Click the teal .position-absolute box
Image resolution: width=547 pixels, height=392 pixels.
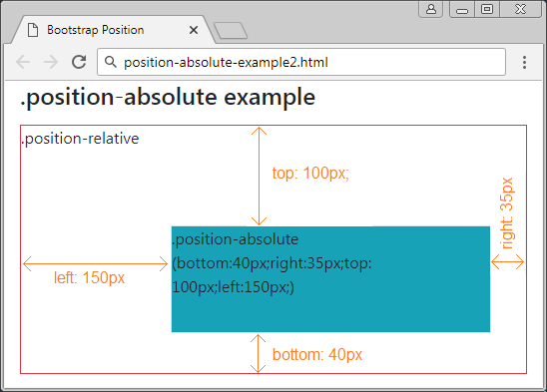pyautogui.click(x=330, y=279)
